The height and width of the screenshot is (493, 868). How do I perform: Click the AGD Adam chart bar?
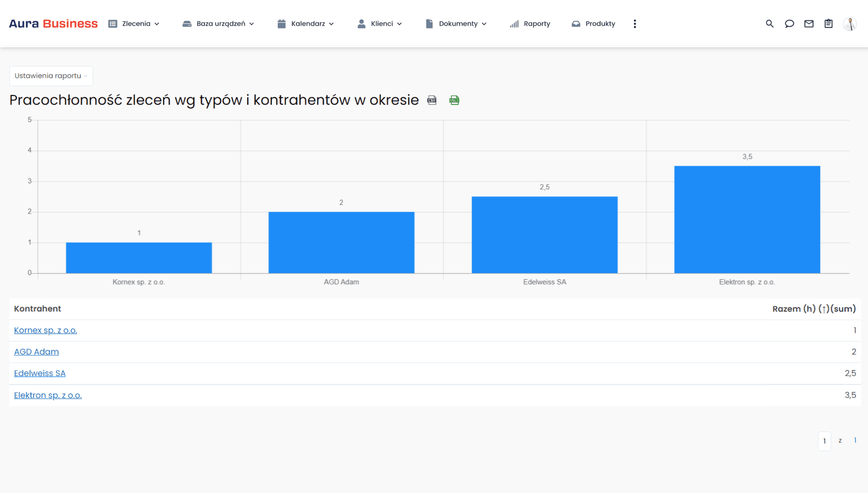pyautogui.click(x=341, y=242)
